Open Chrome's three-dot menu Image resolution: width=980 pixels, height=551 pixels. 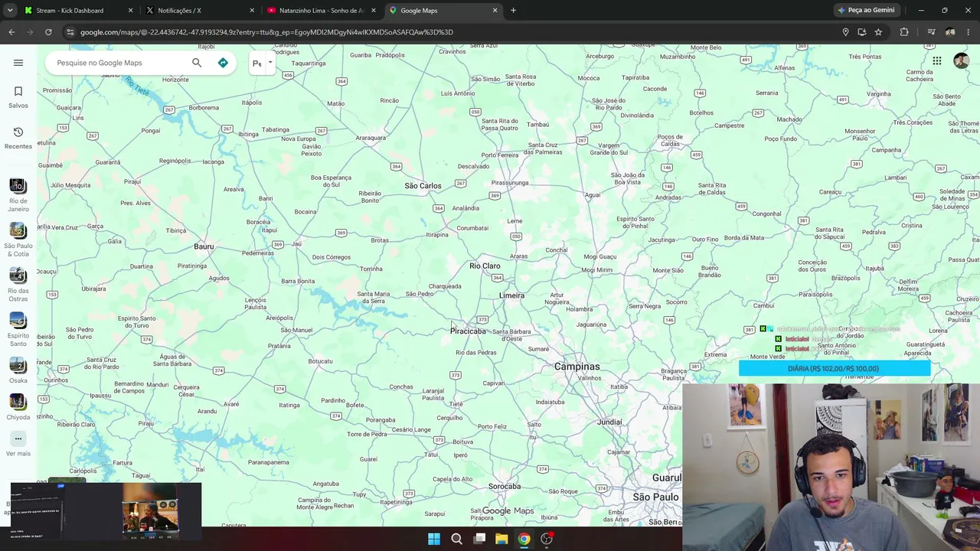969,32
